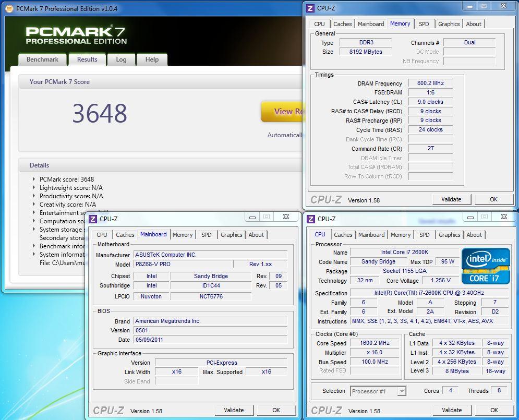Click Validate in the Mainboard window
Screen dimensions: 519x420
pos(234,410)
